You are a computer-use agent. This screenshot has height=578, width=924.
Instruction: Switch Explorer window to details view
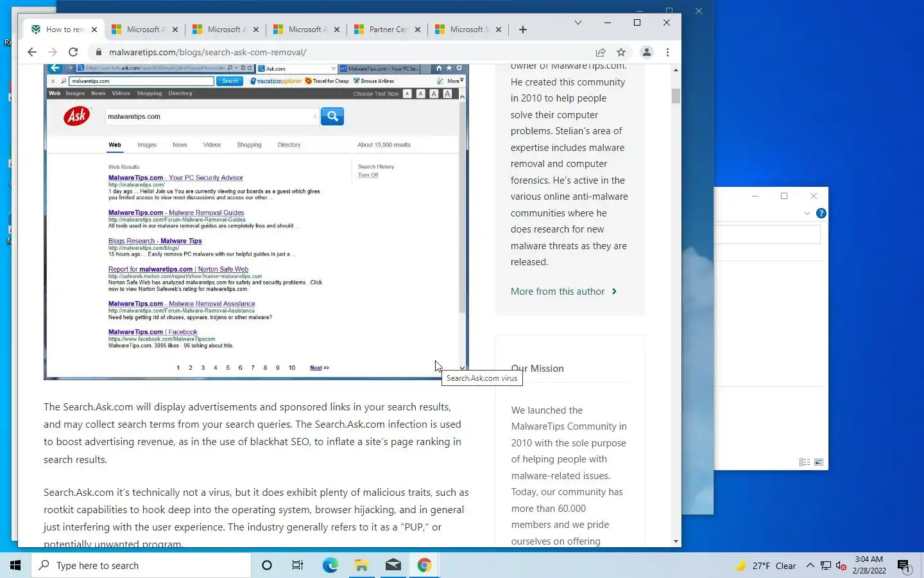805,462
